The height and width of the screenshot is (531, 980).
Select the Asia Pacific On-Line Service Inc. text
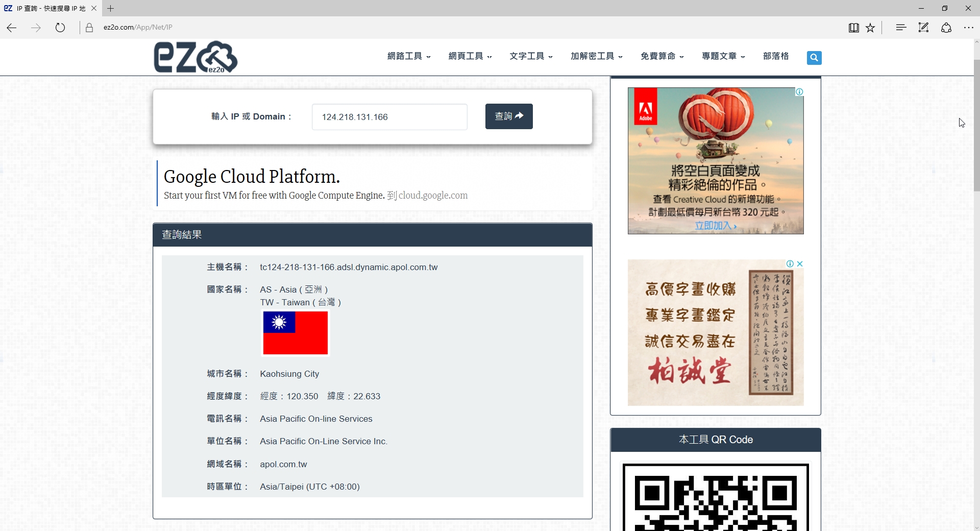[x=324, y=441]
